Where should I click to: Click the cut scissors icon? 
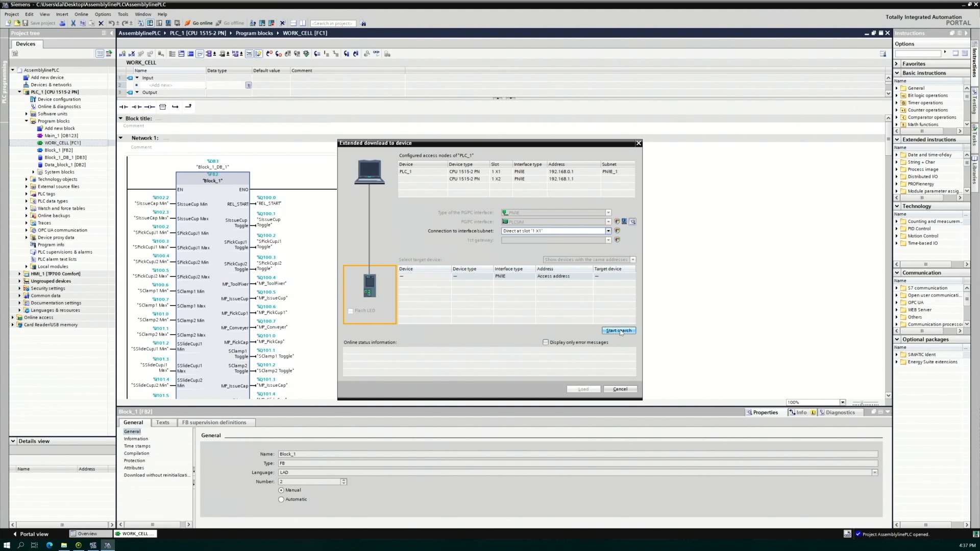click(73, 23)
